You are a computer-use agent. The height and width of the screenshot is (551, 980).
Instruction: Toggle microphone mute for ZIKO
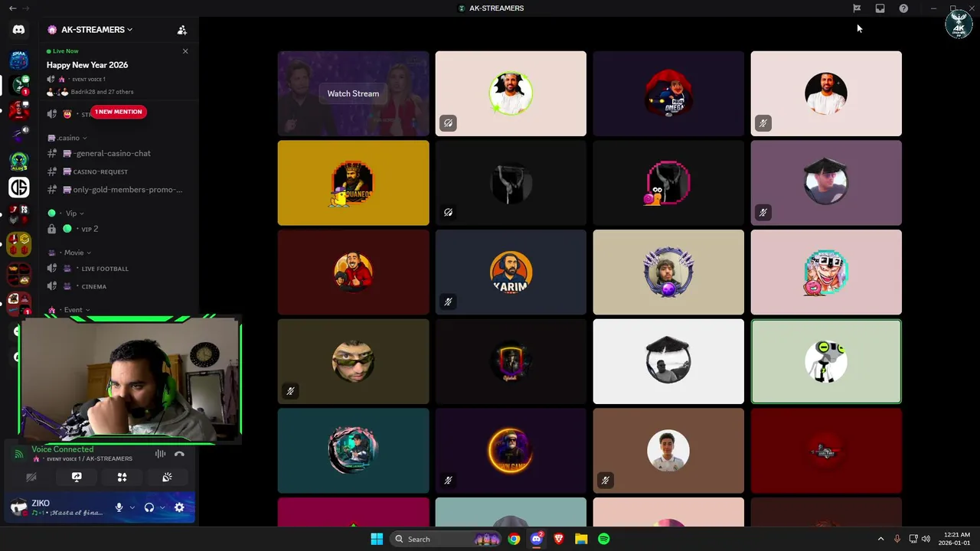(x=119, y=507)
